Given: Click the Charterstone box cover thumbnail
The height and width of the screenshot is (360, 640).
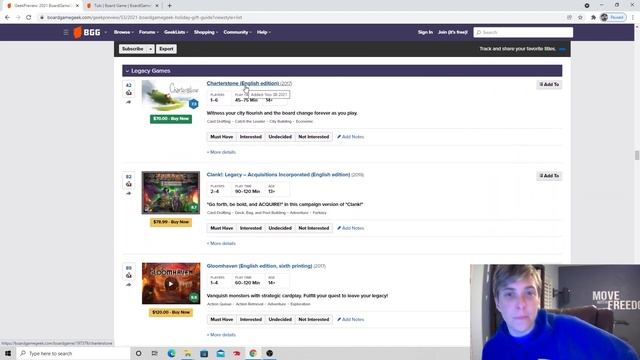Looking at the screenshot, I should tap(171, 96).
